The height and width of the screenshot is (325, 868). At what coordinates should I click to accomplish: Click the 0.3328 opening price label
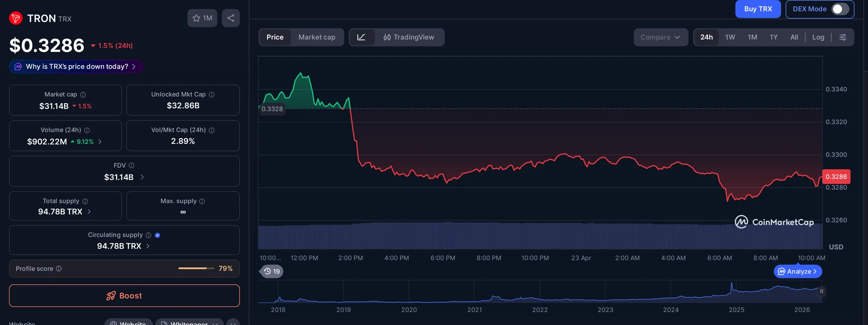(272, 109)
